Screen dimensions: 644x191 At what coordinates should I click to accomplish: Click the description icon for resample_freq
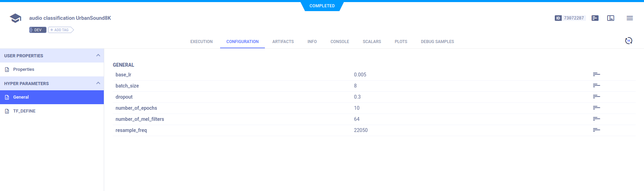coord(596,130)
